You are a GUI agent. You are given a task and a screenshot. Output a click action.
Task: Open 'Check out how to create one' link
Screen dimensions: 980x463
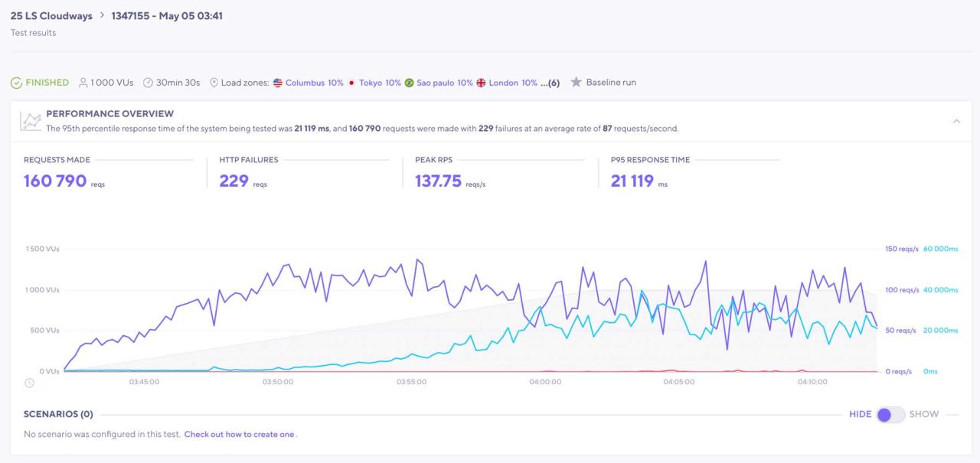(239, 435)
